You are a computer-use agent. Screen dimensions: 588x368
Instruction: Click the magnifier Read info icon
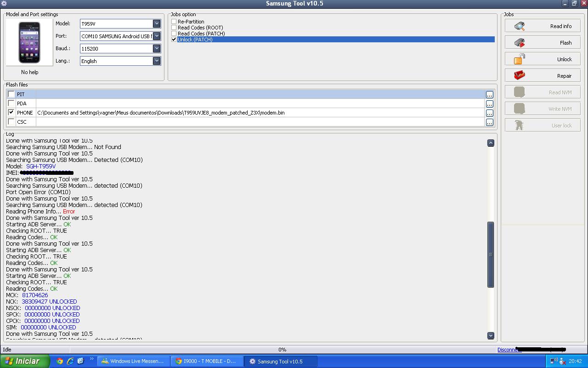(x=520, y=26)
